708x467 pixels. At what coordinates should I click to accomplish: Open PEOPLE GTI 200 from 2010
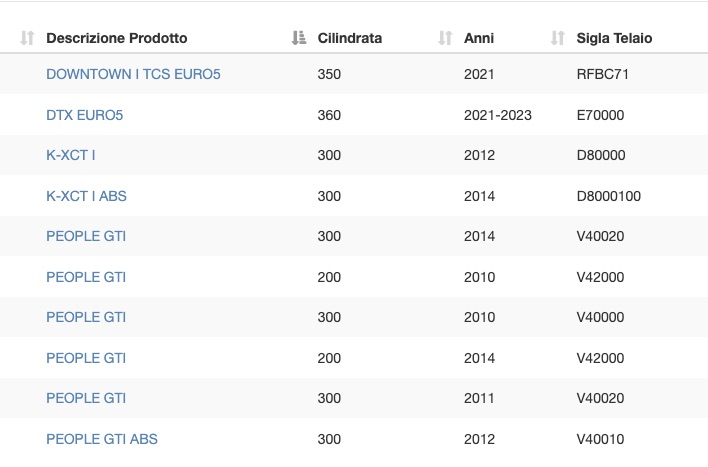[86, 277]
